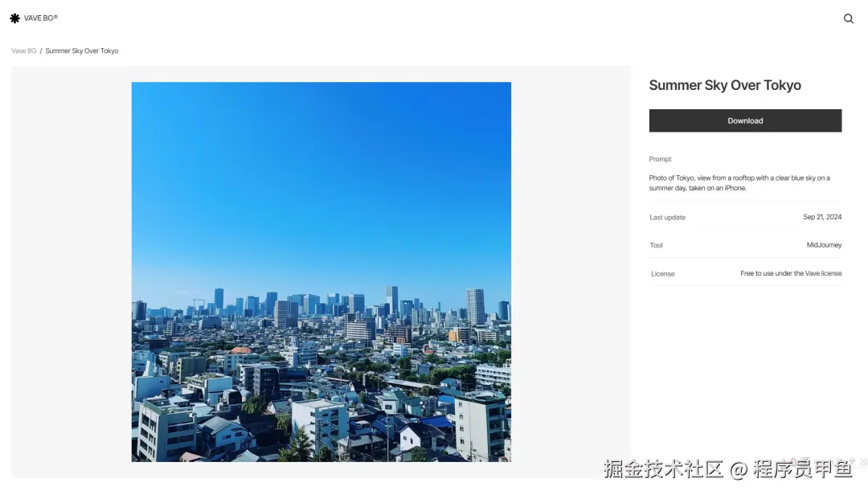Open the search with the magnifier icon
Viewport: 868px width, 495px height.
tap(848, 18)
